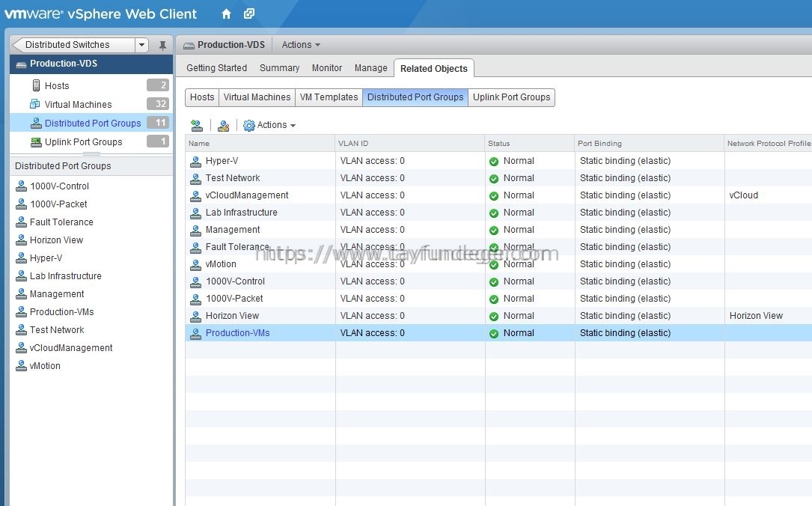Click the Virtual Machines icon in the navigator
The height and width of the screenshot is (506, 812).
[35, 104]
